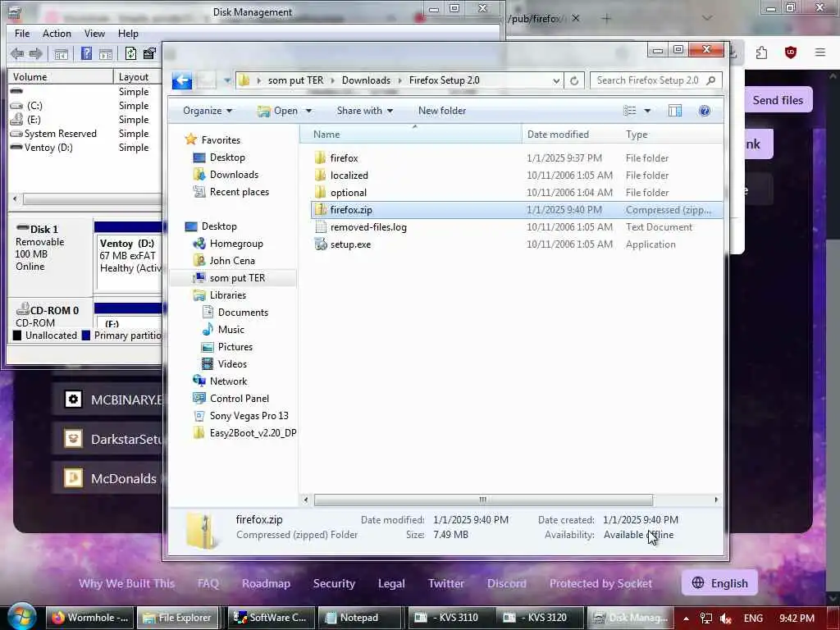This screenshot has width=840, height=630.
Task: Open the English language selector
Action: click(x=719, y=583)
